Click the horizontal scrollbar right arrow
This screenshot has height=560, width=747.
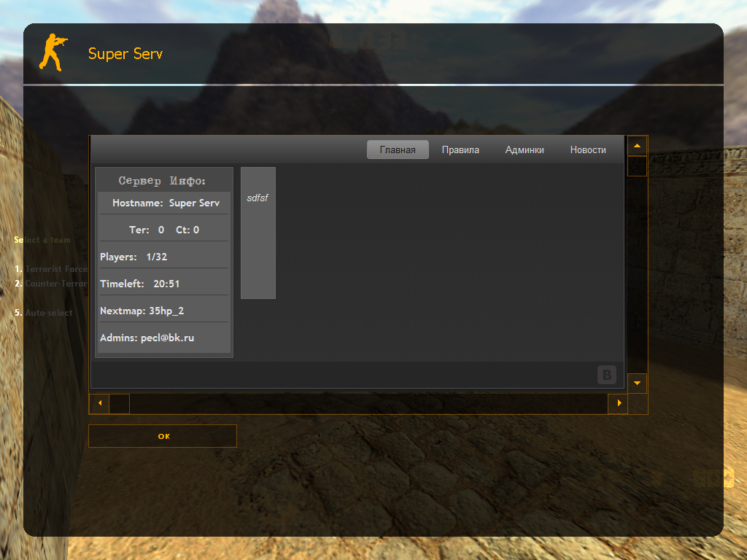[x=618, y=403]
